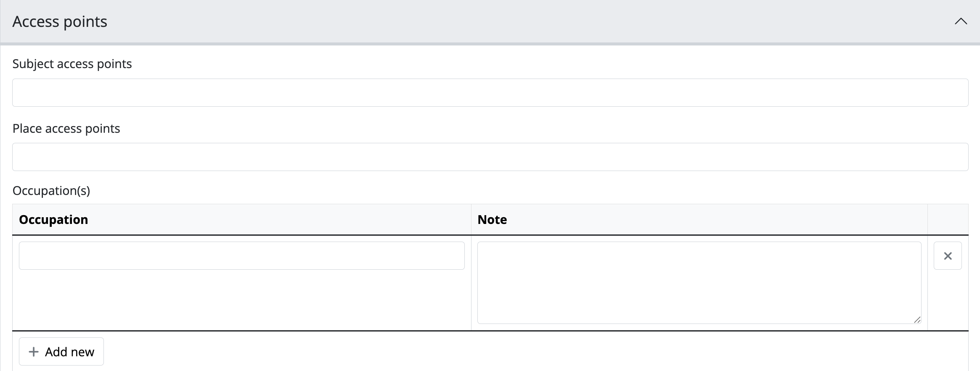Click the plus icon in Add new
The width and height of the screenshot is (980, 371).
(34, 352)
